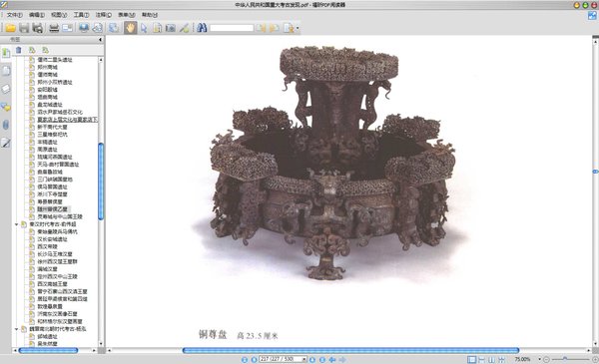599x364 pixels.
Task: Open the Signatures pen side tab
Action: pos(6,143)
